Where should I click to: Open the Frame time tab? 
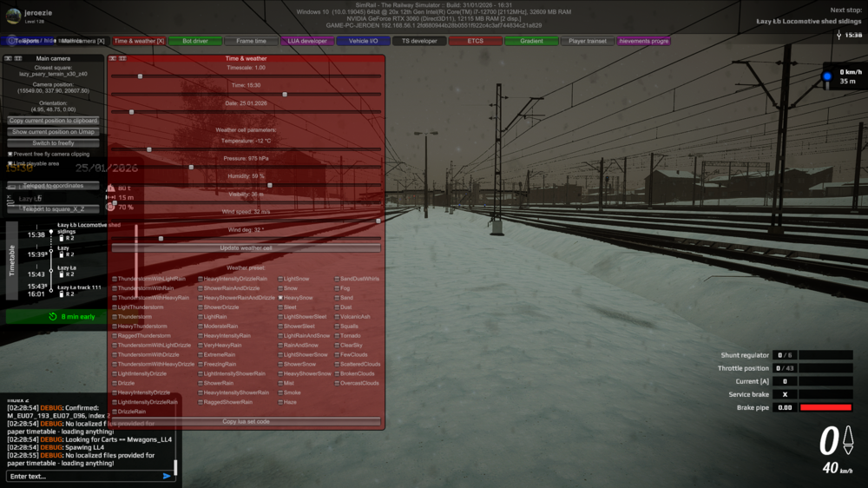pyautogui.click(x=252, y=41)
